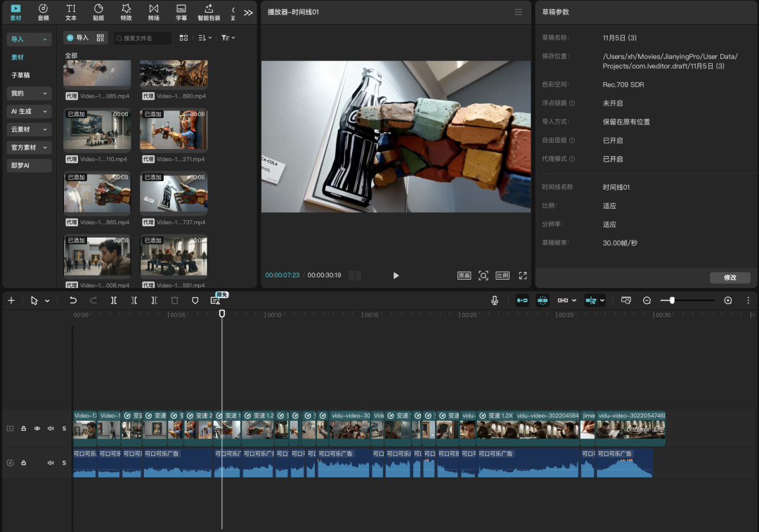Click the timeline zoom slider handle
759x532 pixels.
(672, 300)
